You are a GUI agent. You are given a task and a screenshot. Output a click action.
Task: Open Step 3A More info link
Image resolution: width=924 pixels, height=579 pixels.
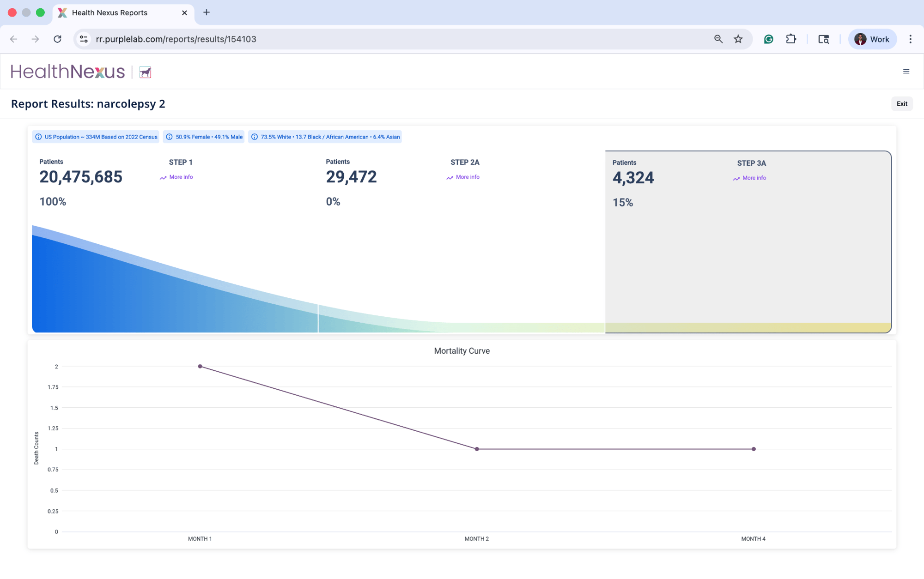click(x=754, y=178)
